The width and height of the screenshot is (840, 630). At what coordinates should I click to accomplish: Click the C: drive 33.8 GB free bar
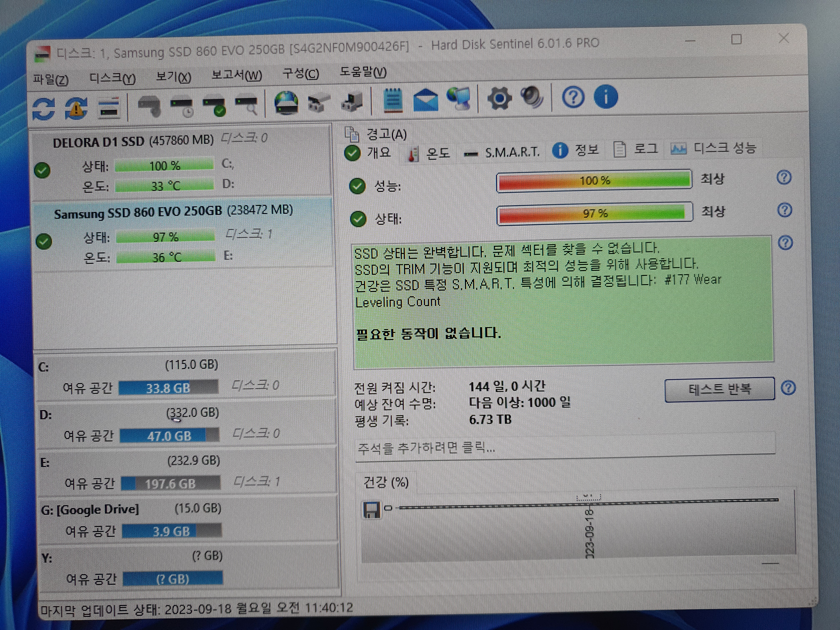click(168, 388)
